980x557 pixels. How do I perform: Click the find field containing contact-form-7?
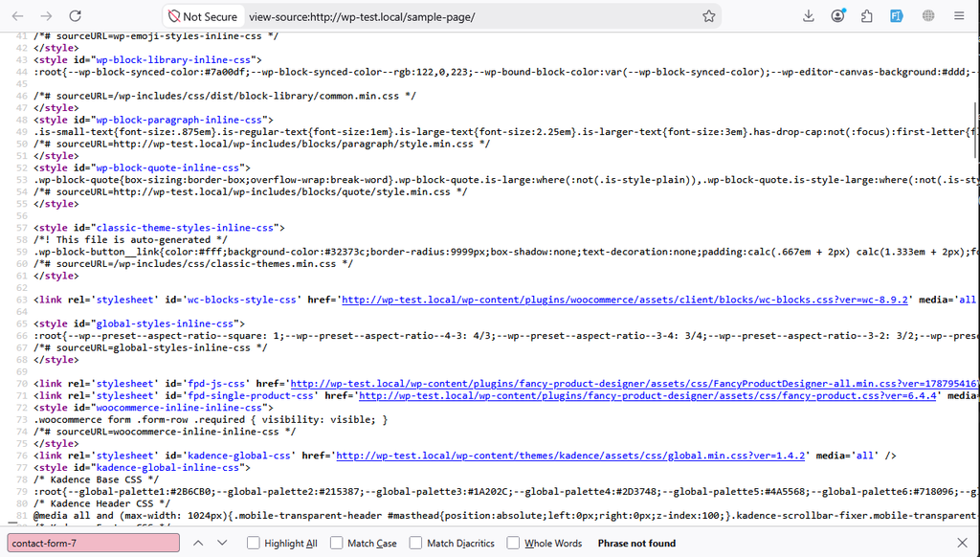pyautogui.click(x=93, y=543)
